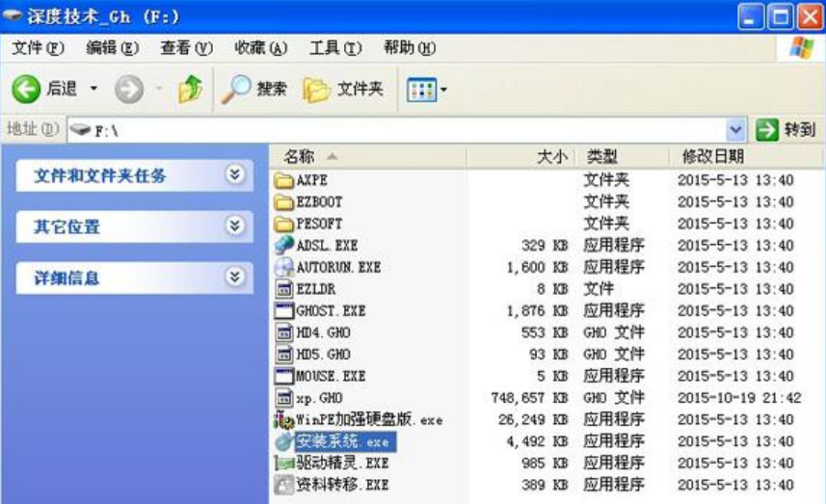This screenshot has width=826, height=504.
Task: Select the ADSL.EXE program icon
Action: click(x=284, y=246)
